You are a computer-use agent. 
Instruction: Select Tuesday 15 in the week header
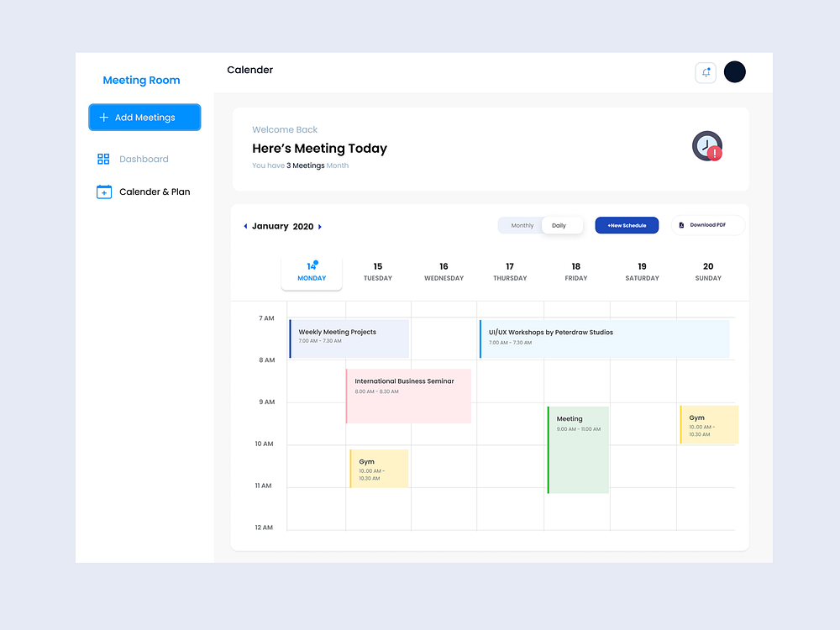[x=377, y=270]
